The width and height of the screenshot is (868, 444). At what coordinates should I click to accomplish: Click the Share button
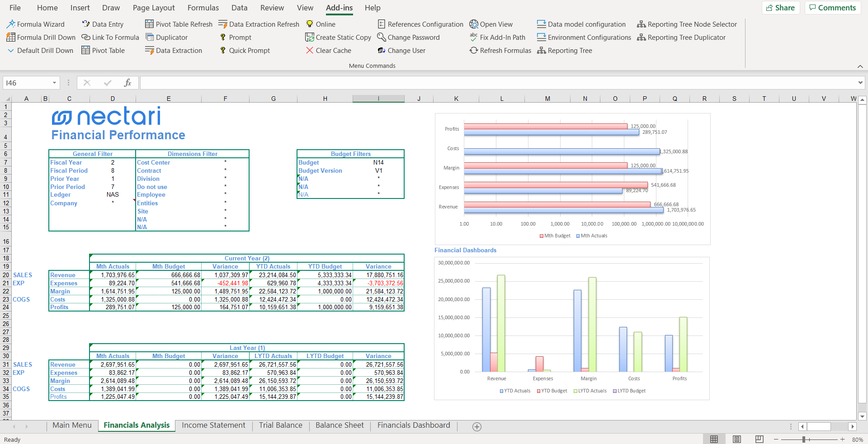tap(781, 8)
